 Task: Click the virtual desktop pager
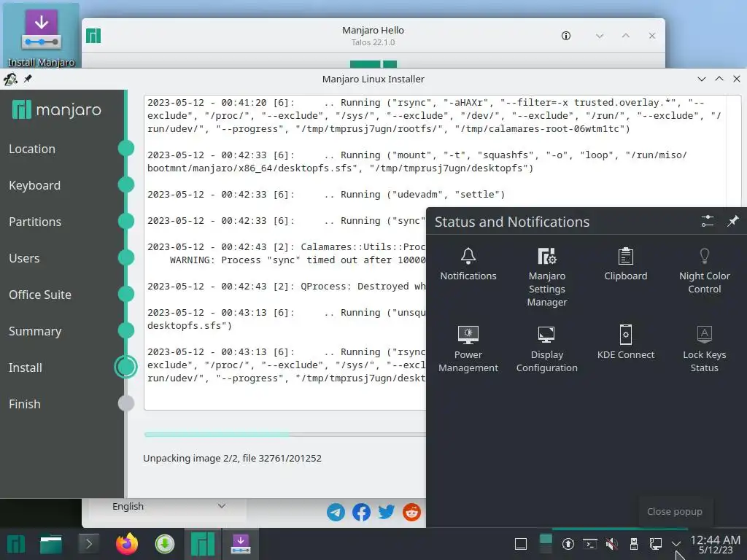(x=546, y=544)
